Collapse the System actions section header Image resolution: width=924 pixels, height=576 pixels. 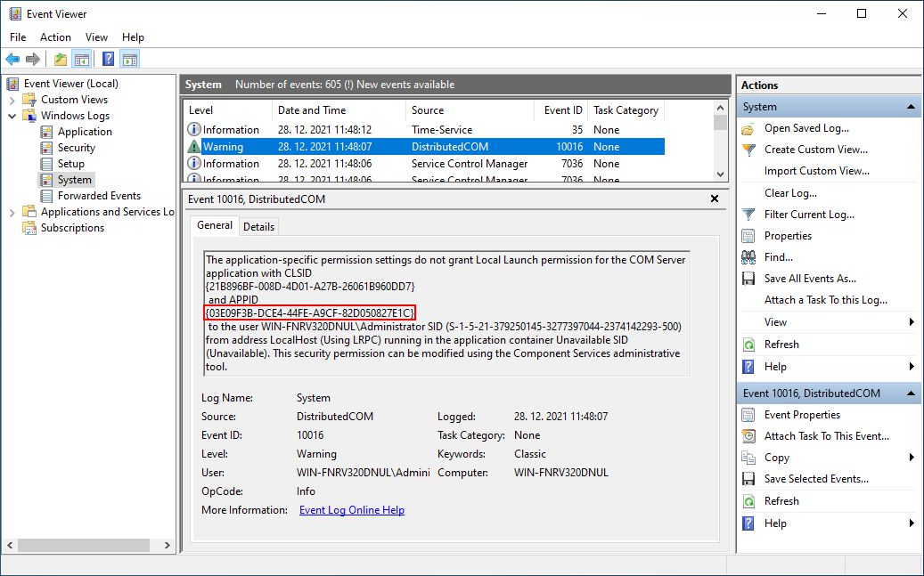click(911, 107)
